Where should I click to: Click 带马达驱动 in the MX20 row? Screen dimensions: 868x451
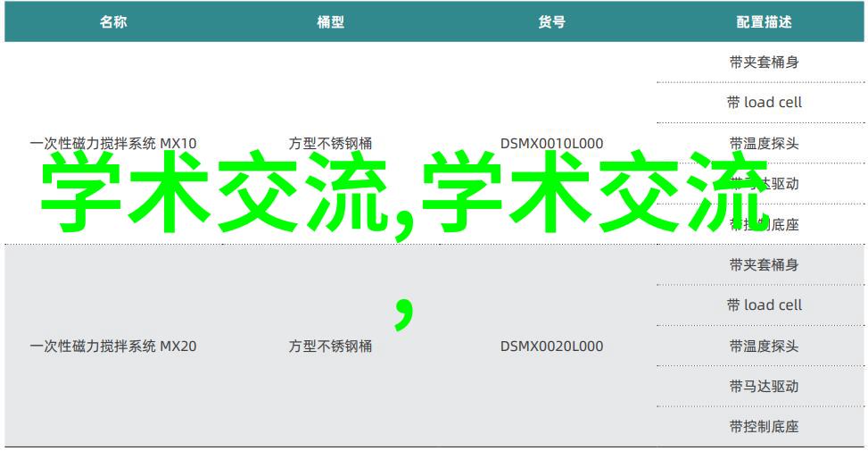[x=764, y=386]
